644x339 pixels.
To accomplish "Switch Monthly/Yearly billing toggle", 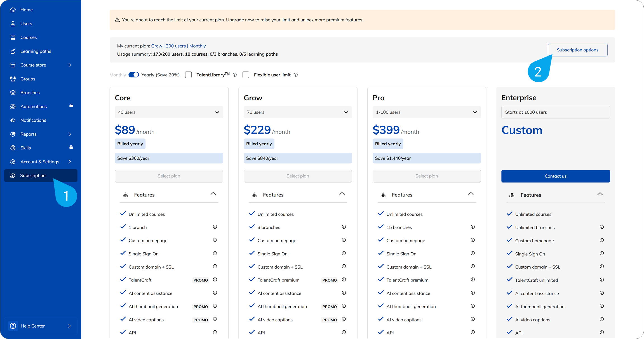I will click(x=134, y=75).
